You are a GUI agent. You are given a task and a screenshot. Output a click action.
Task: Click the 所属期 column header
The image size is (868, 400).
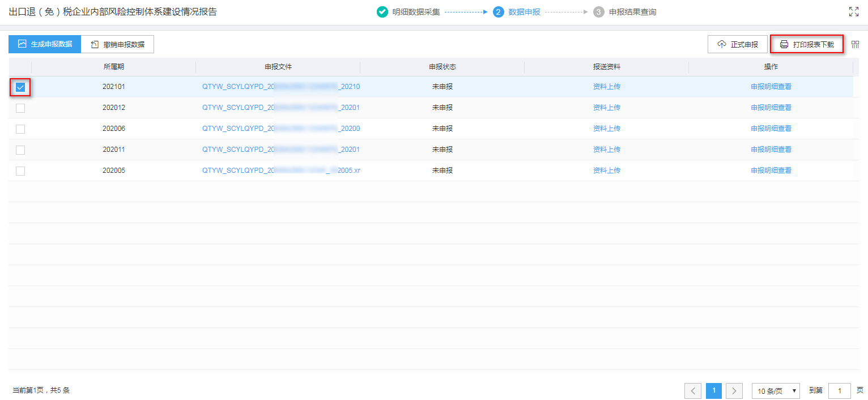(114, 67)
